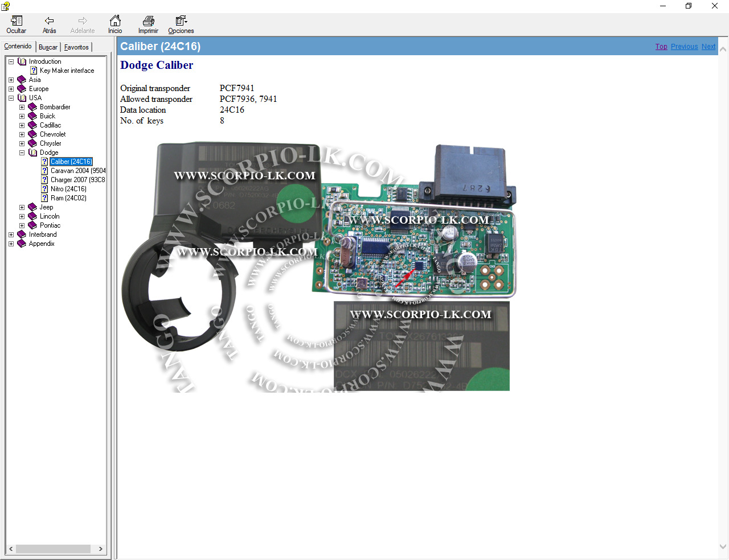Expand the Bombardier tree node
This screenshot has height=560, width=729.
pyautogui.click(x=22, y=107)
